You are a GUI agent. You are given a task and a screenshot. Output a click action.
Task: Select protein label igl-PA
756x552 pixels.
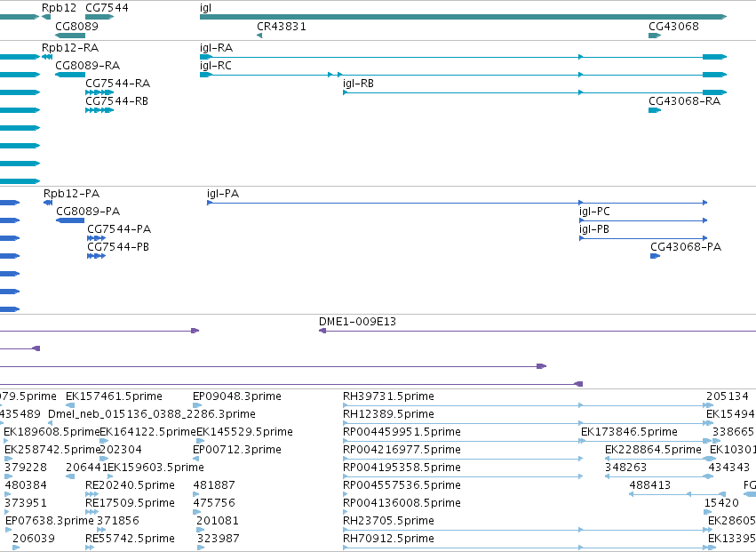[223, 194]
